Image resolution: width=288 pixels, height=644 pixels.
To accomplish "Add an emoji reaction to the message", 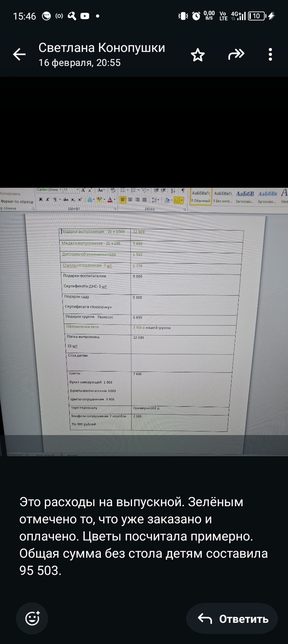I will pos(32,619).
